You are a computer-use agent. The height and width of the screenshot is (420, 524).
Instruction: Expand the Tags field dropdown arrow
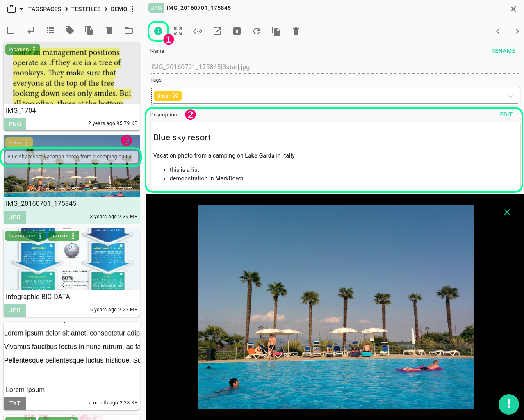point(510,96)
